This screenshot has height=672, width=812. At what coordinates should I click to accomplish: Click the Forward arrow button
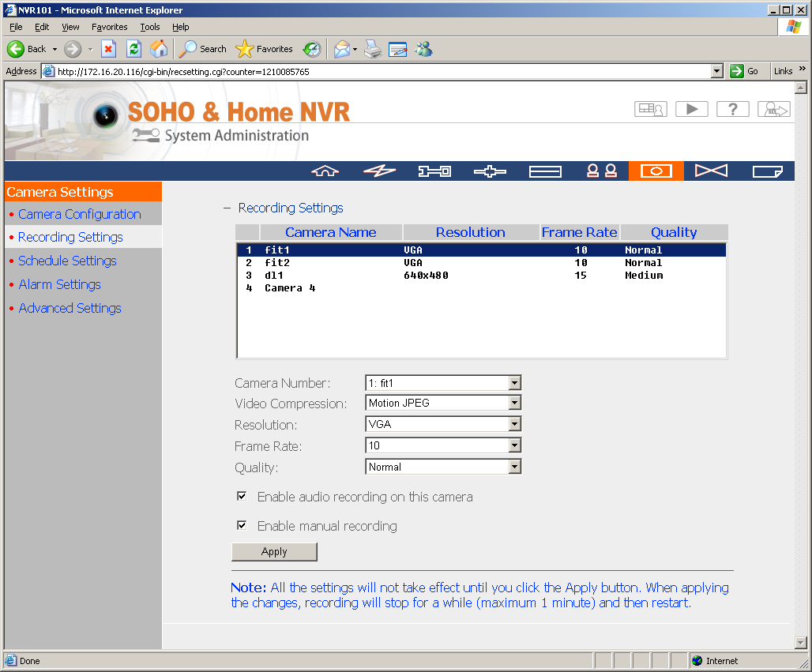pos(73,49)
